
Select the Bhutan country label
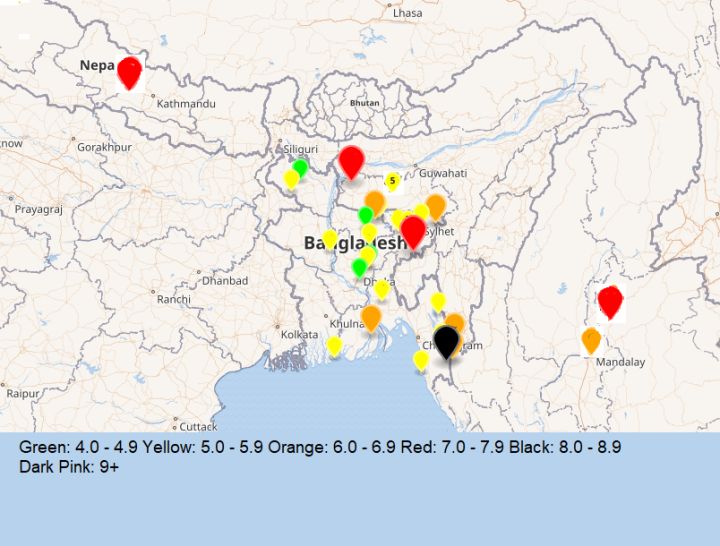tap(365, 103)
